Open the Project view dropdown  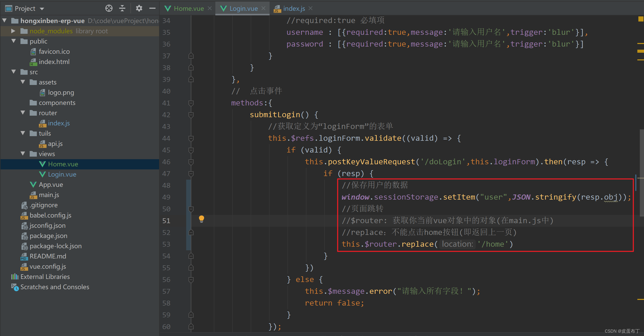[42, 9]
